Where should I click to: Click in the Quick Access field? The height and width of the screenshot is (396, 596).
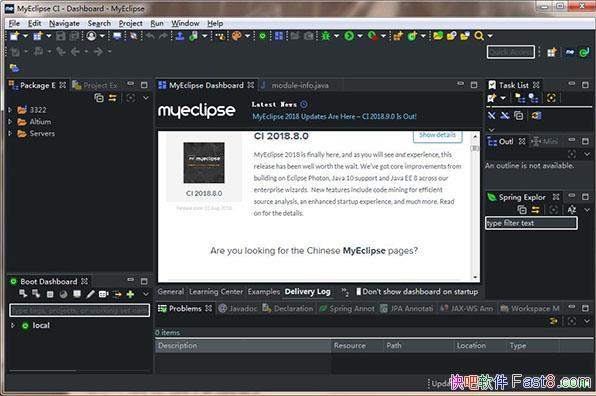tap(511, 52)
